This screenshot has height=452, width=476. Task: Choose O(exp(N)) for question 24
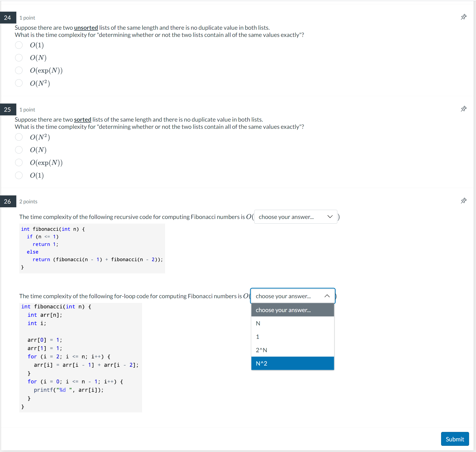(x=19, y=70)
